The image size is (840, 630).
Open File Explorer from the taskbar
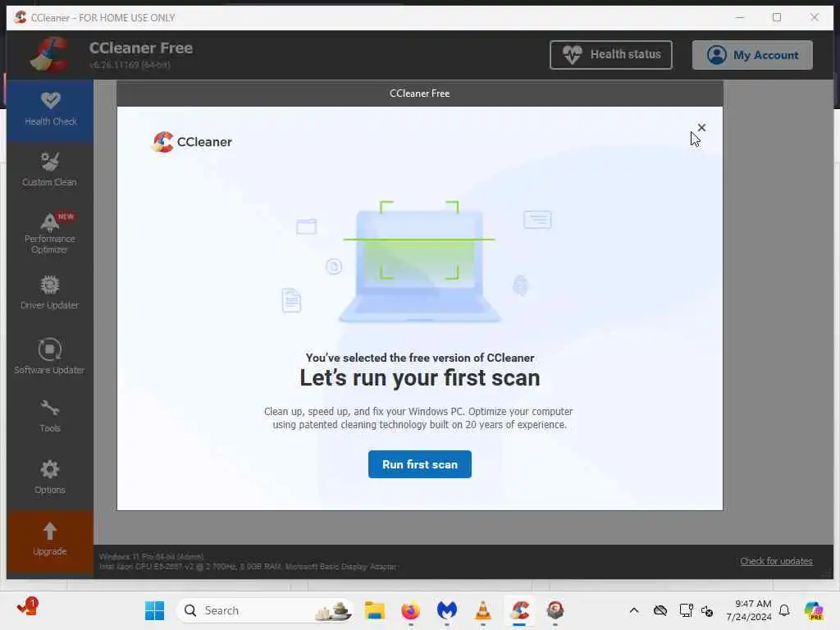coord(374,610)
